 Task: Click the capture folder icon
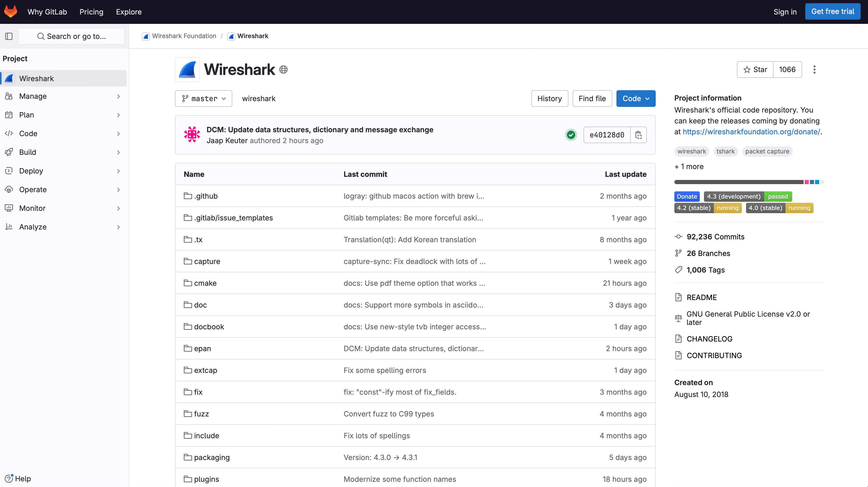[x=188, y=261]
